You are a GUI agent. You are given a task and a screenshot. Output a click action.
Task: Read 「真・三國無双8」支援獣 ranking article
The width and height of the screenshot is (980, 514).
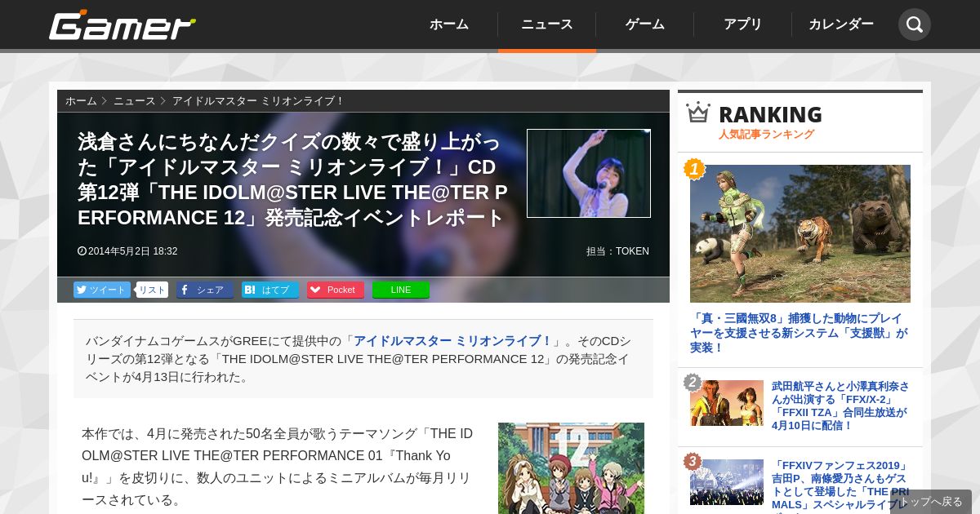click(x=799, y=333)
